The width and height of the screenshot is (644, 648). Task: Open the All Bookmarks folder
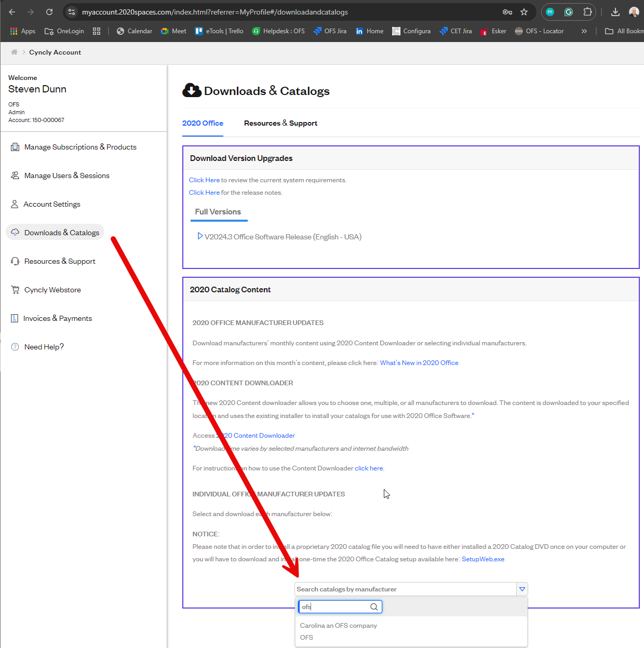coord(624,31)
